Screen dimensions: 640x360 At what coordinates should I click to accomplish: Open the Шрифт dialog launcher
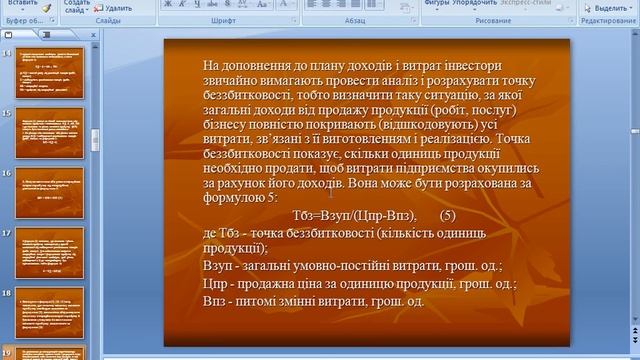pos(294,20)
